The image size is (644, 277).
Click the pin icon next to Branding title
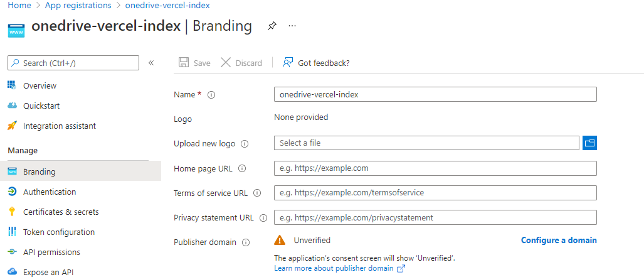[x=272, y=26]
